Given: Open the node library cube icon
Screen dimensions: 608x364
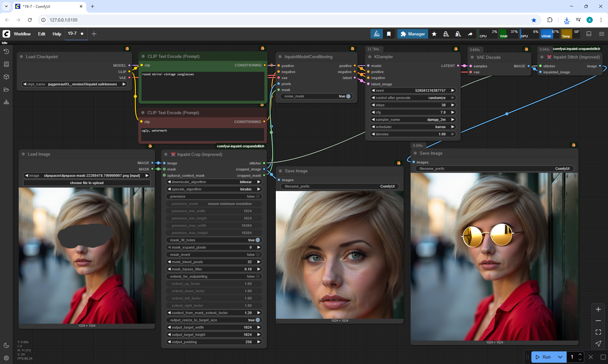Looking at the screenshot, I should 6,77.
